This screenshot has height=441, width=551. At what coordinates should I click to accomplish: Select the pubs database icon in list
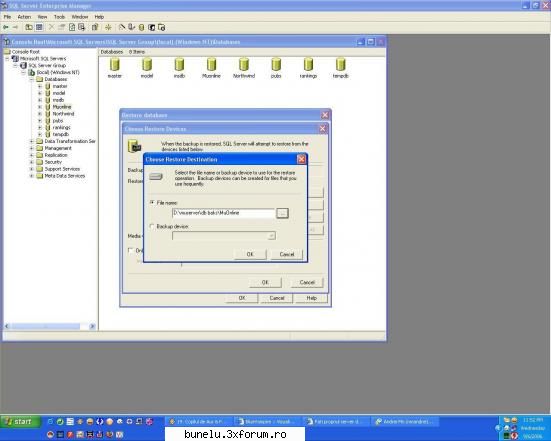pyautogui.click(x=276, y=68)
